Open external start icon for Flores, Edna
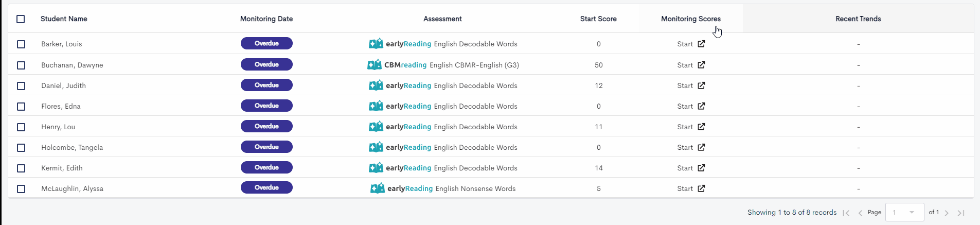Viewport: 980px width, 225px height. (701, 106)
